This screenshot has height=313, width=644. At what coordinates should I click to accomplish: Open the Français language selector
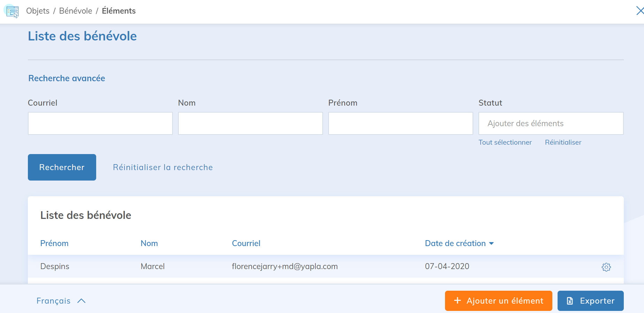(x=54, y=301)
